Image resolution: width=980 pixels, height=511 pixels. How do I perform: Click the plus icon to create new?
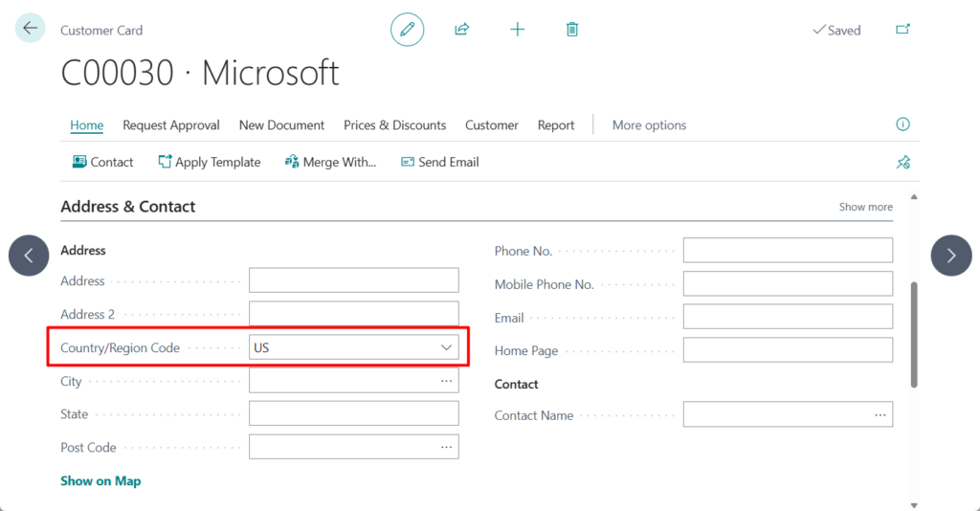[x=518, y=30]
